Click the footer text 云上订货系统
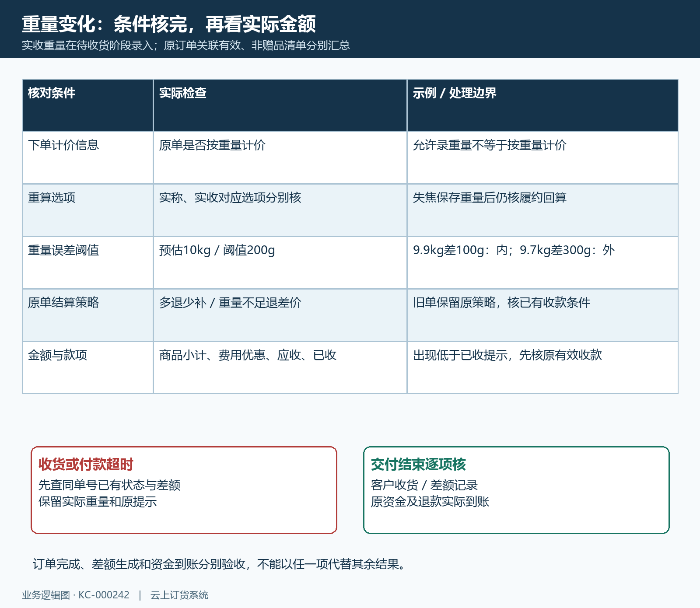Screen dimensions: 700x608 click(x=179, y=595)
